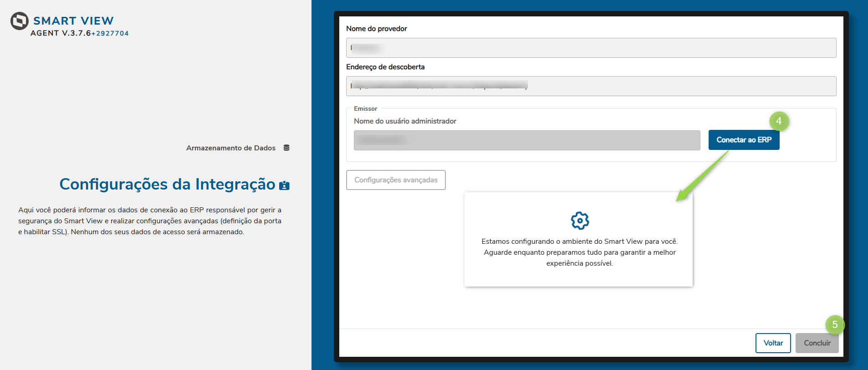Click the 'Aqui você poderá informar' description paragraph
Screen dimensions: 868x370
[x=150, y=221]
